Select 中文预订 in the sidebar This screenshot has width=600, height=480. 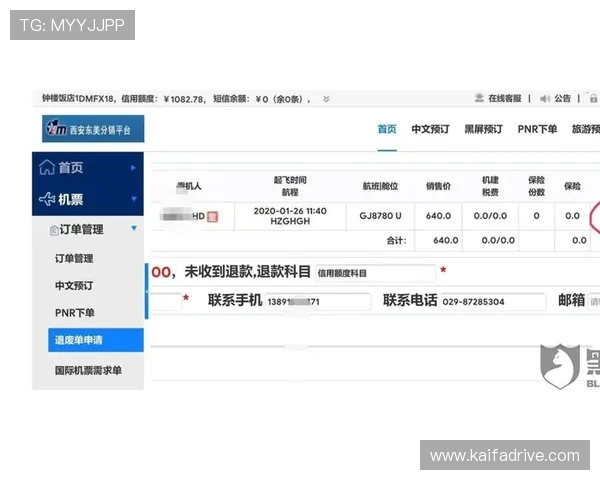[x=74, y=286]
